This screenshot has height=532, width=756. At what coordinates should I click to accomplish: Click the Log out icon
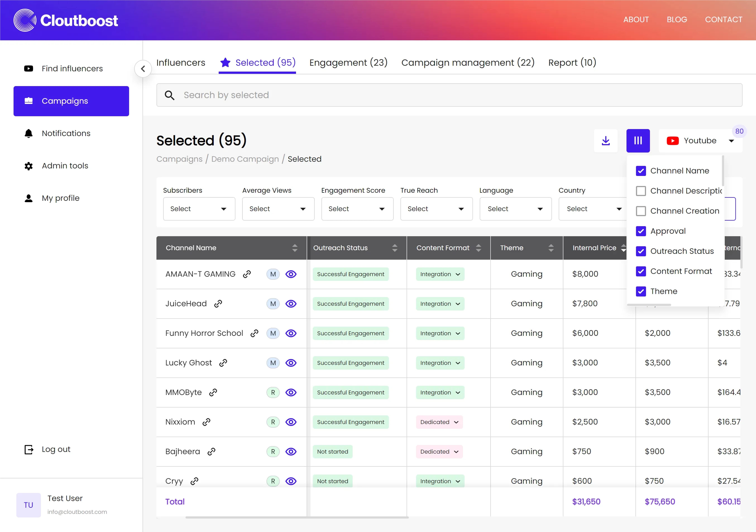pyautogui.click(x=29, y=449)
